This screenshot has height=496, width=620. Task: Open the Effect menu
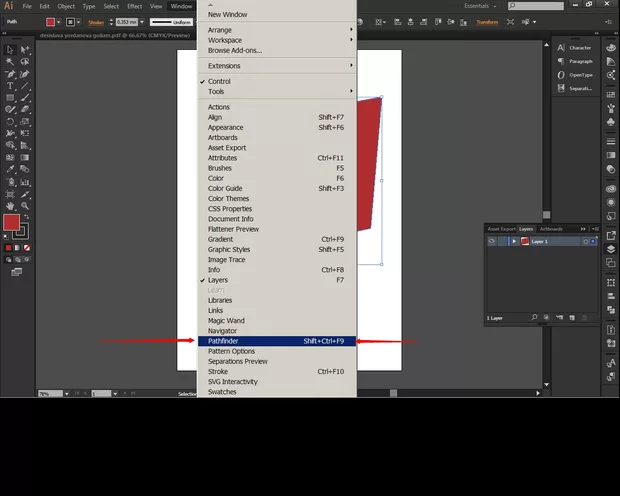134,6
